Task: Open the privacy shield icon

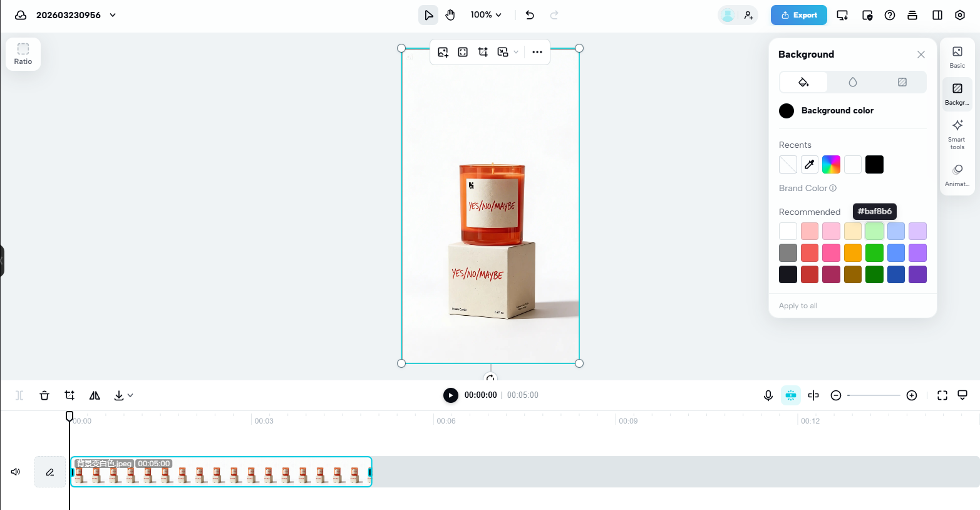Action: pos(867,15)
